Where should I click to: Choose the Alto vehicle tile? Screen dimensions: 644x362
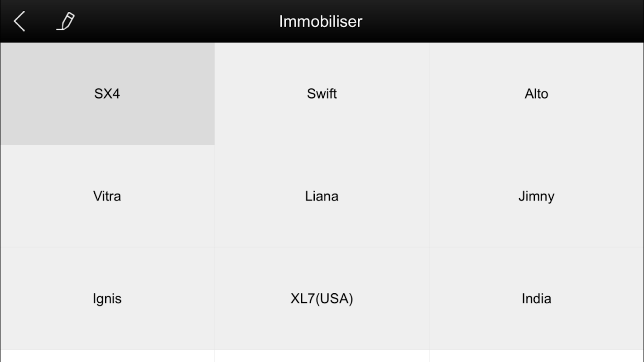point(537,94)
